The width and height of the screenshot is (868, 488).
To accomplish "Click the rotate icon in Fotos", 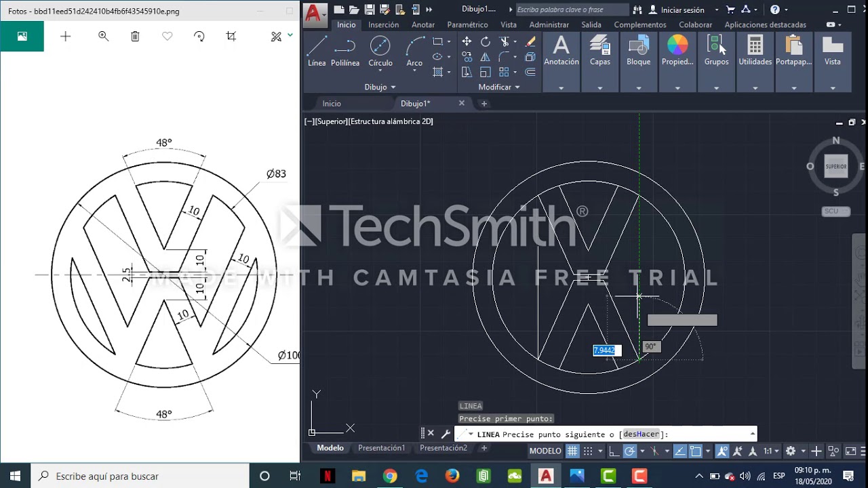I will (199, 37).
